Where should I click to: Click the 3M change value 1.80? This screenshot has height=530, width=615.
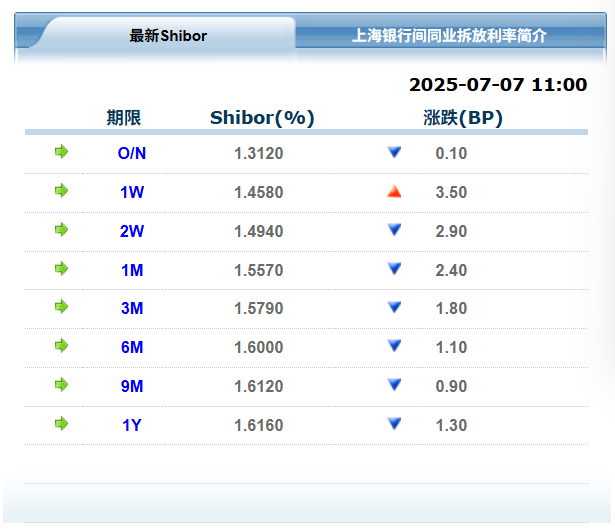pyautogui.click(x=451, y=308)
